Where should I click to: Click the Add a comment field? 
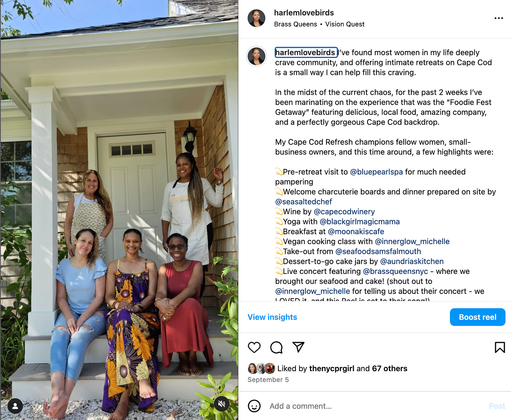pyautogui.click(x=376, y=406)
